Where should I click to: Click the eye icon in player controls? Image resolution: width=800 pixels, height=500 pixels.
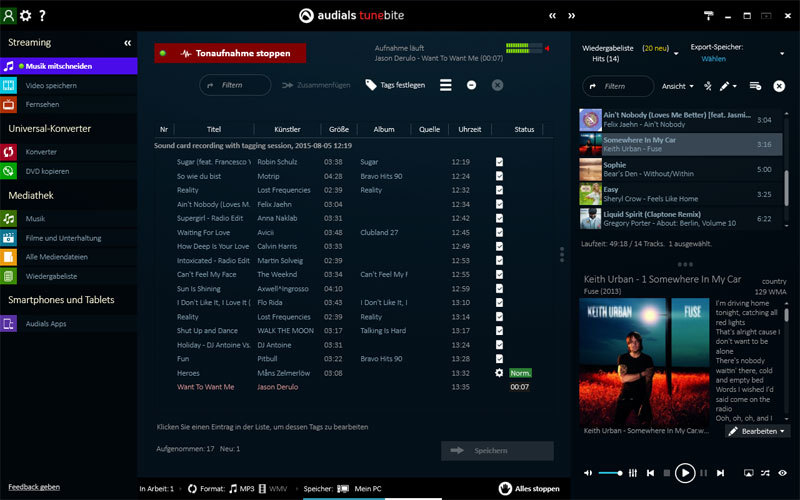[783, 472]
